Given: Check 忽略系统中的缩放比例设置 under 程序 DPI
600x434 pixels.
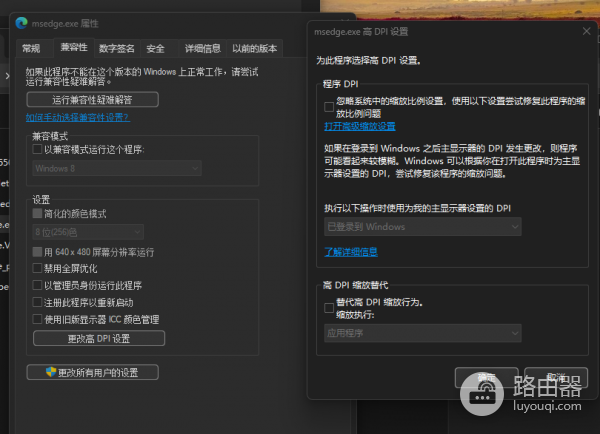Looking at the screenshot, I should (329, 107).
